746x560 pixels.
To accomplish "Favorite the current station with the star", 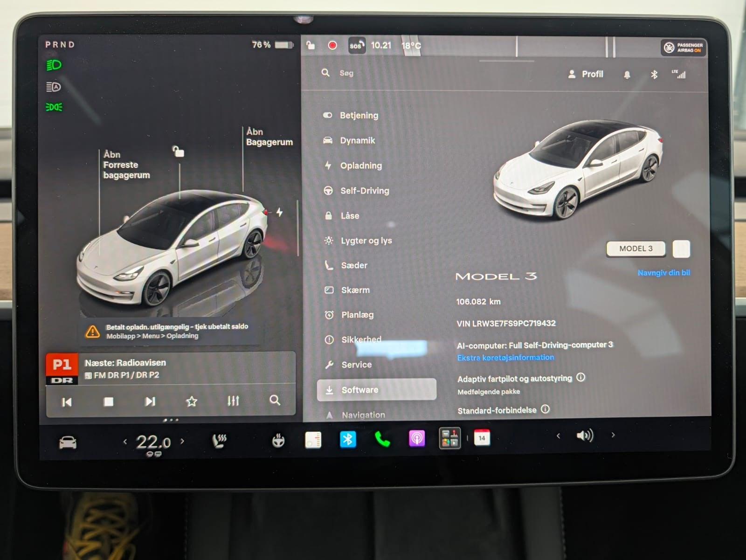I will click(192, 401).
